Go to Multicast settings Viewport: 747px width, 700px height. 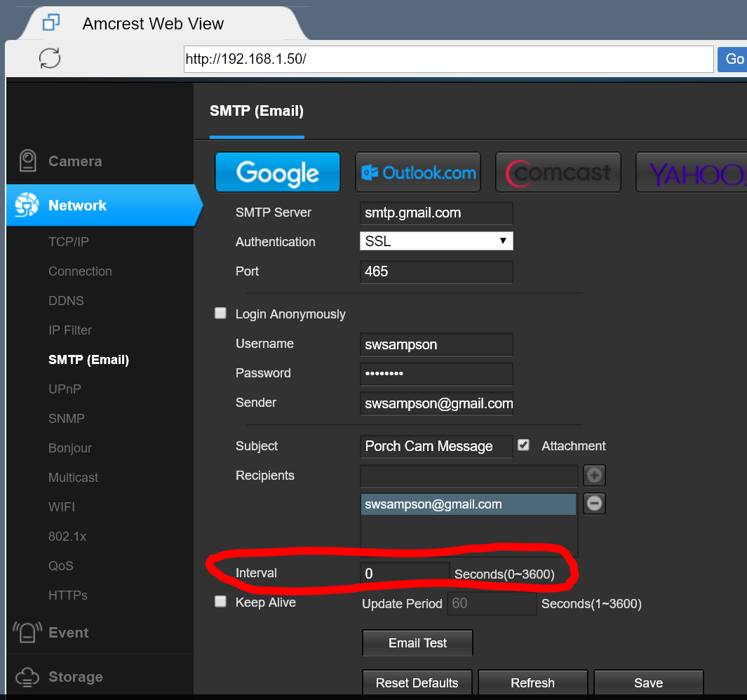(x=74, y=478)
